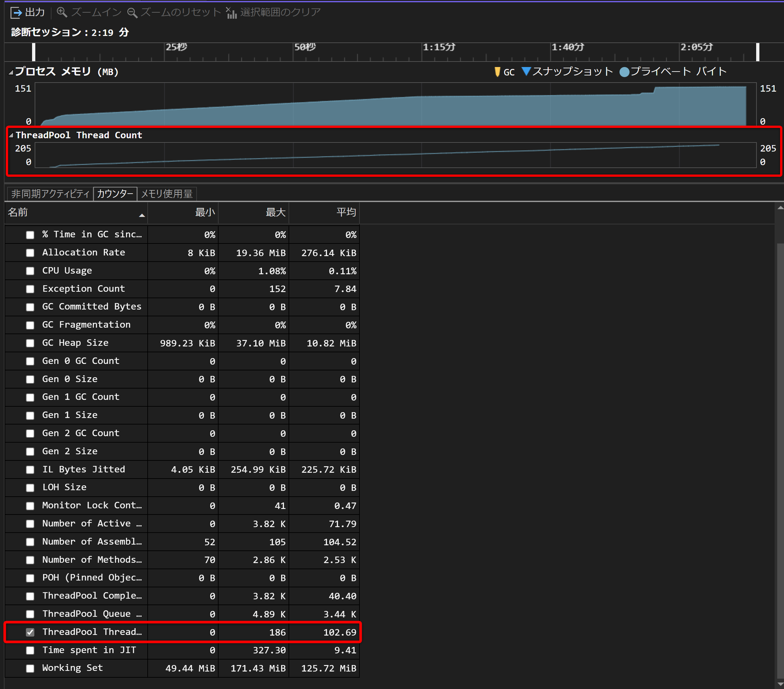784x689 pixels.
Task: Click the scrollbar down arrow
Action: coord(780,684)
